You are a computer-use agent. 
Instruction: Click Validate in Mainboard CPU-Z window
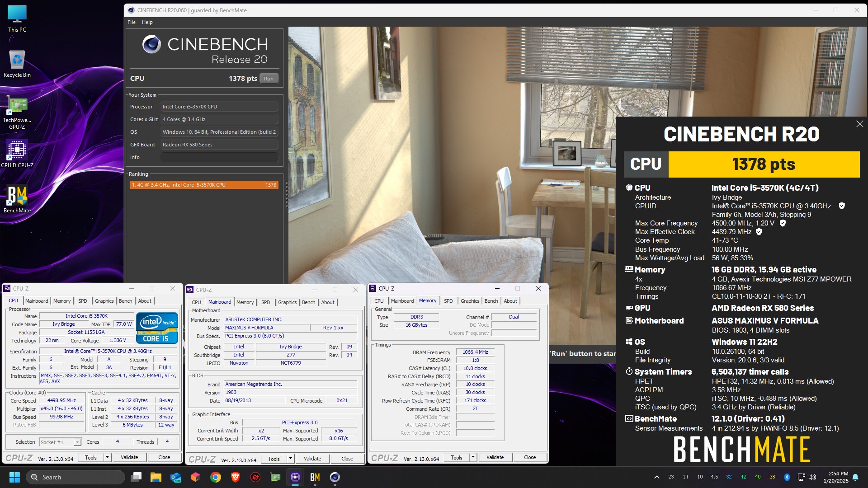click(x=312, y=459)
